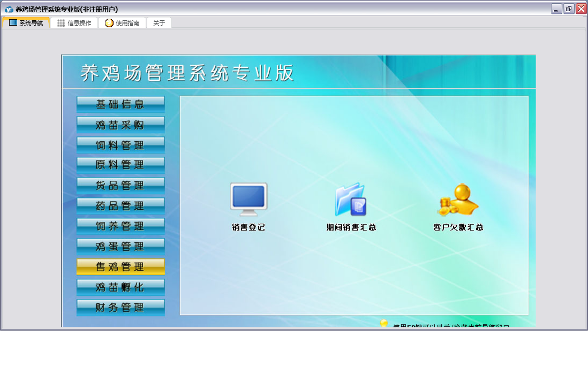Select the 原料管理 module button

pos(120,165)
